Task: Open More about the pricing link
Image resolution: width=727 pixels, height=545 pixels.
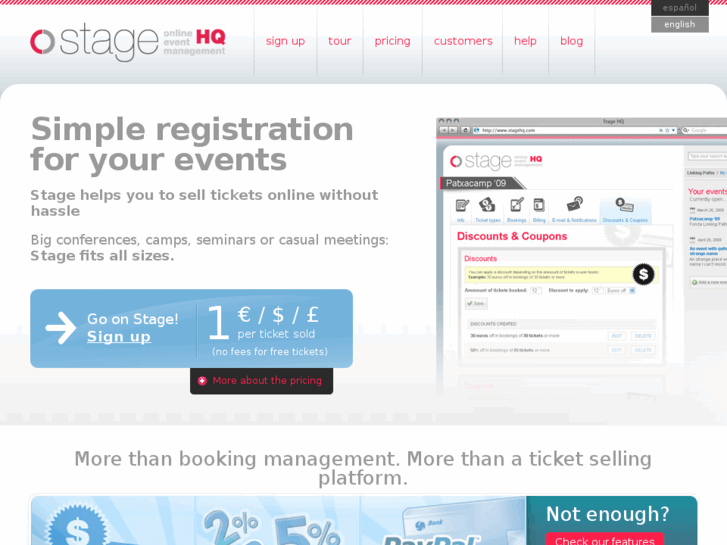Action: (267, 380)
